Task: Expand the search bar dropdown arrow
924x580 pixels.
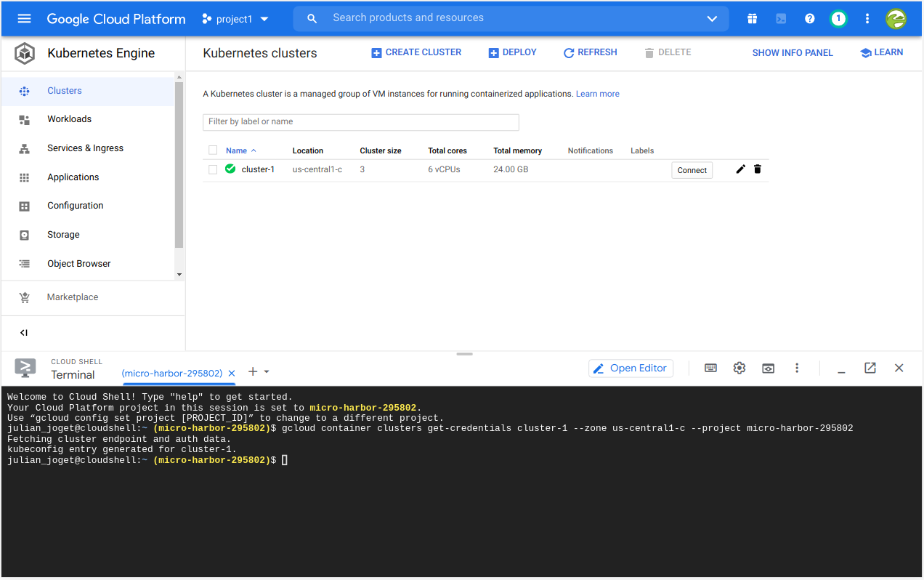Action: (x=712, y=19)
